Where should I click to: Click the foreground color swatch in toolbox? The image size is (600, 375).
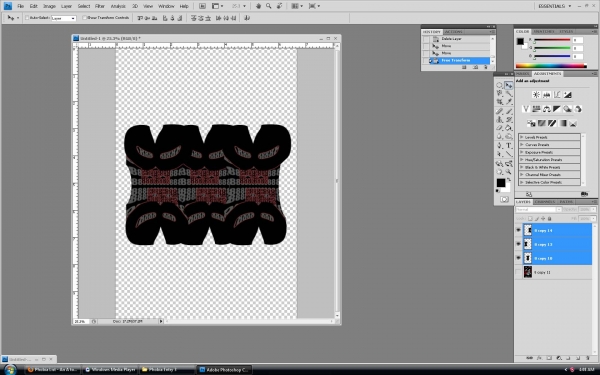[501, 183]
